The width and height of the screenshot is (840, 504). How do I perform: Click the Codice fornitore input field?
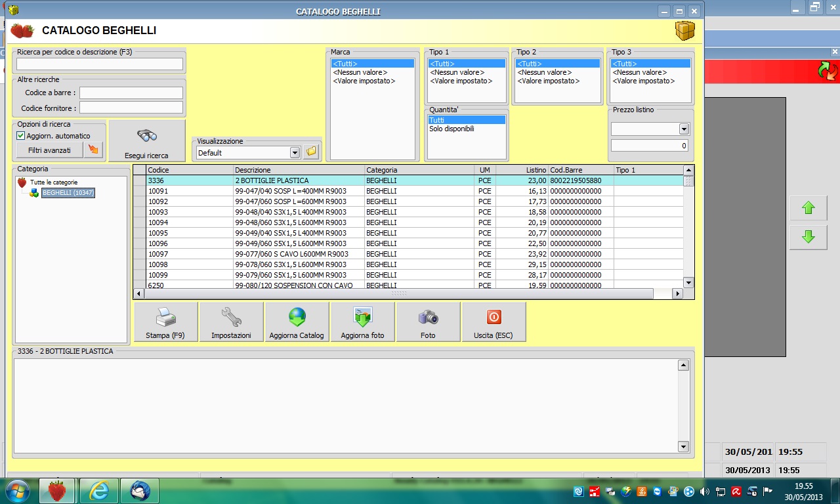click(x=131, y=107)
